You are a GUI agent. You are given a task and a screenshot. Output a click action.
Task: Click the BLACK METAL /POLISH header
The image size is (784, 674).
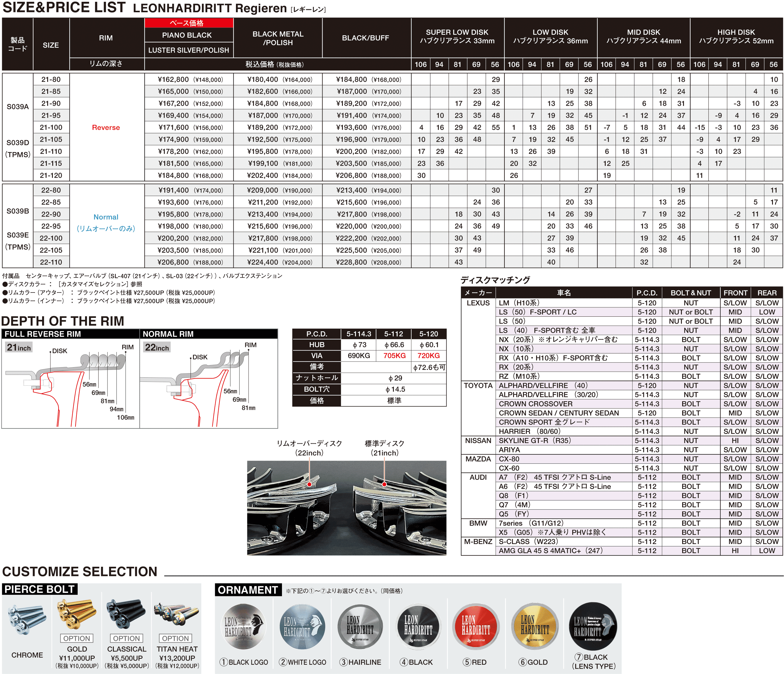(278, 38)
